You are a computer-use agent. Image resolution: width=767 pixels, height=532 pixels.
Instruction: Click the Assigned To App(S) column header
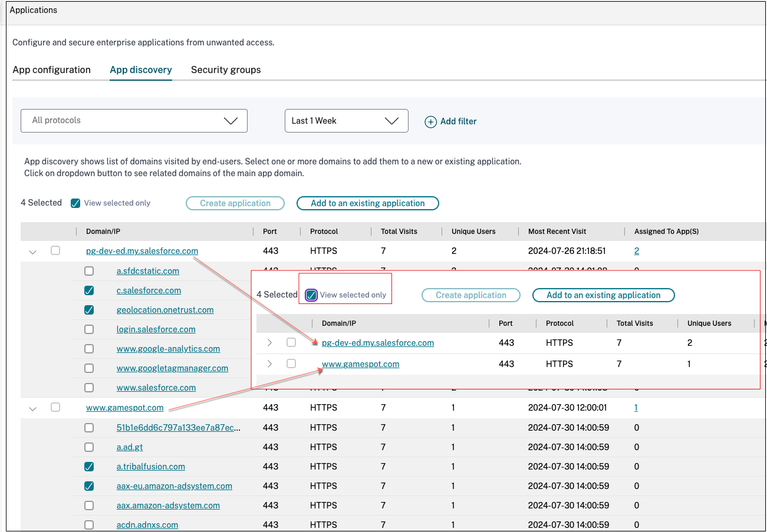point(667,232)
